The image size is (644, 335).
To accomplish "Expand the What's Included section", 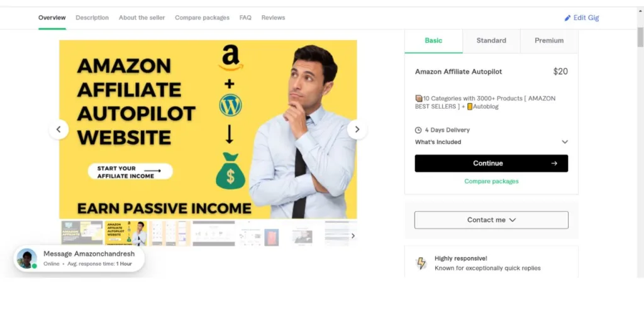I will click(x=564, y=142).
